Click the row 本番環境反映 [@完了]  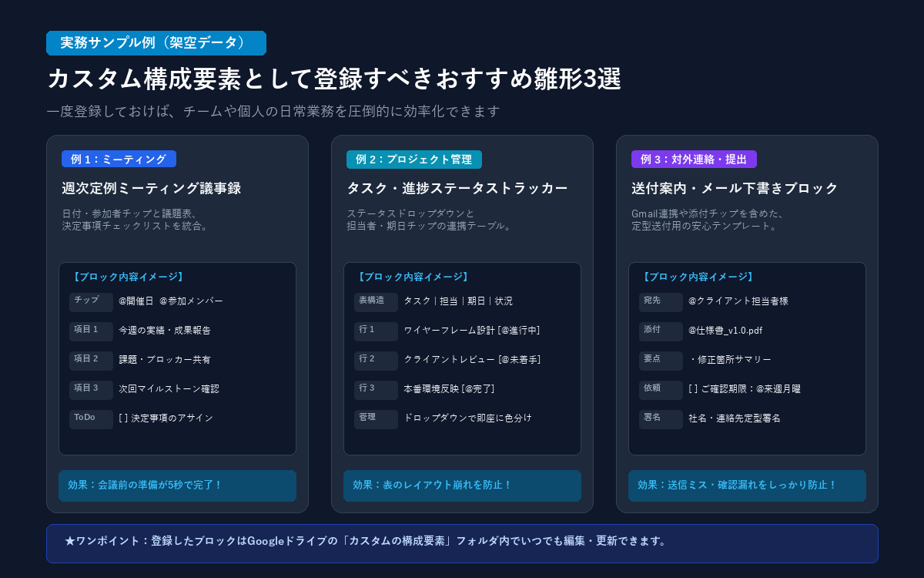tap(449, 389)
